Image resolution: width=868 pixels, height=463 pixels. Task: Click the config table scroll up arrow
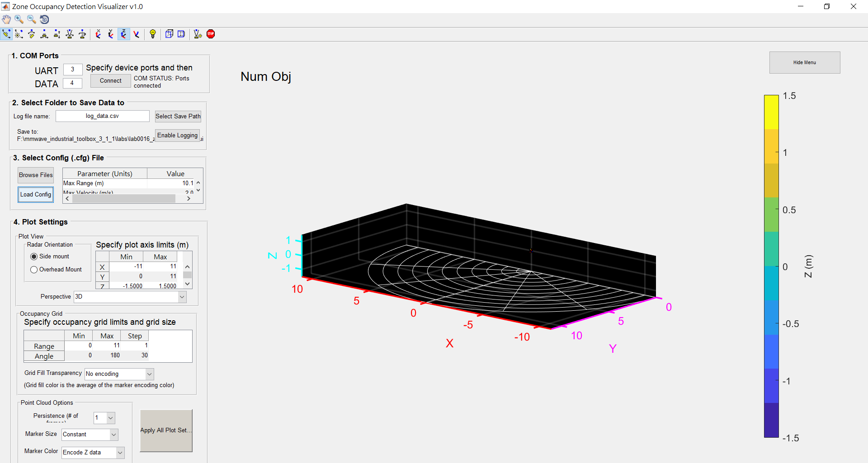coord(198,182)
